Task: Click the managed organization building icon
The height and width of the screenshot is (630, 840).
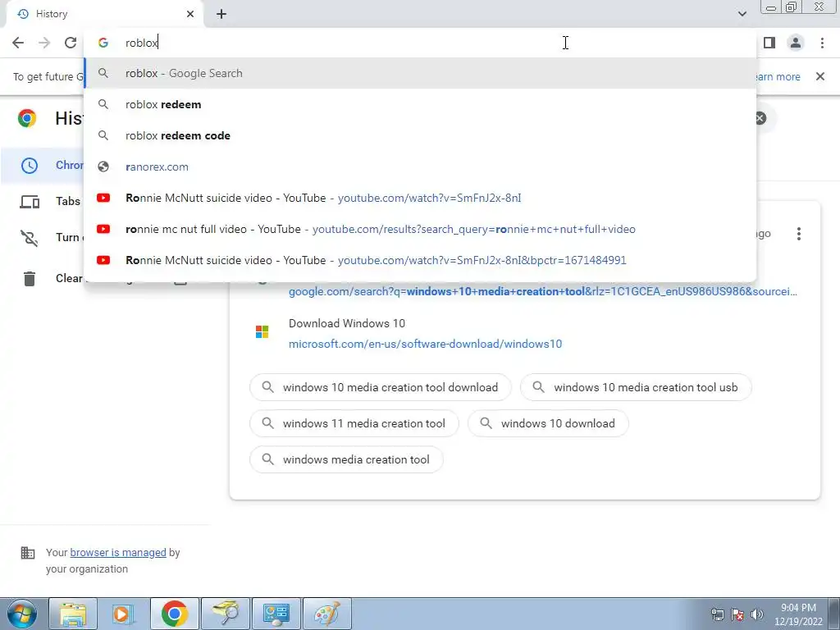Action: [27, 552]
